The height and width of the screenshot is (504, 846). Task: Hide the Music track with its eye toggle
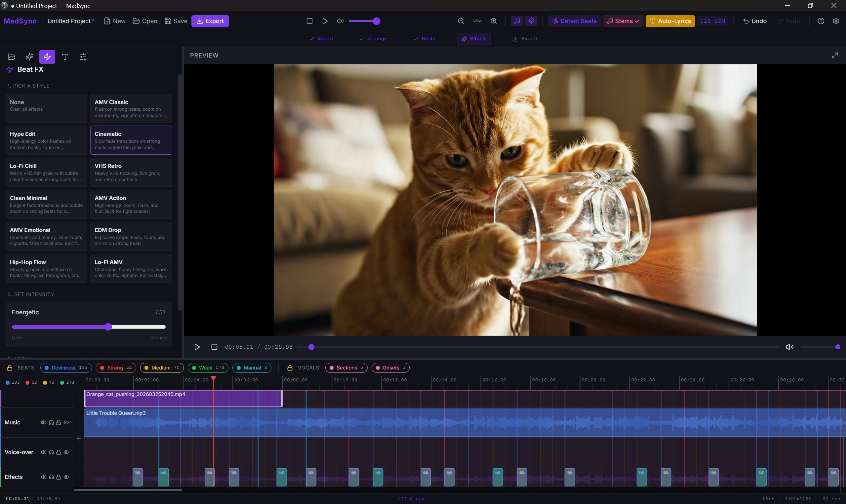pyautogui.click(x=66, y=422)
